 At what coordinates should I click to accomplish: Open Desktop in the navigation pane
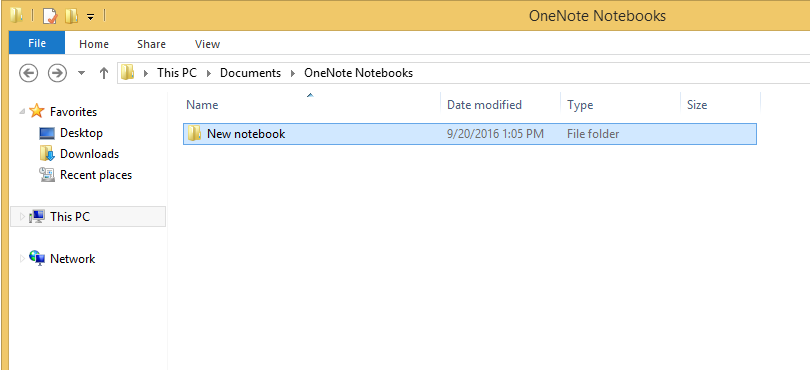pyautogui.click(x=81, y=133)
